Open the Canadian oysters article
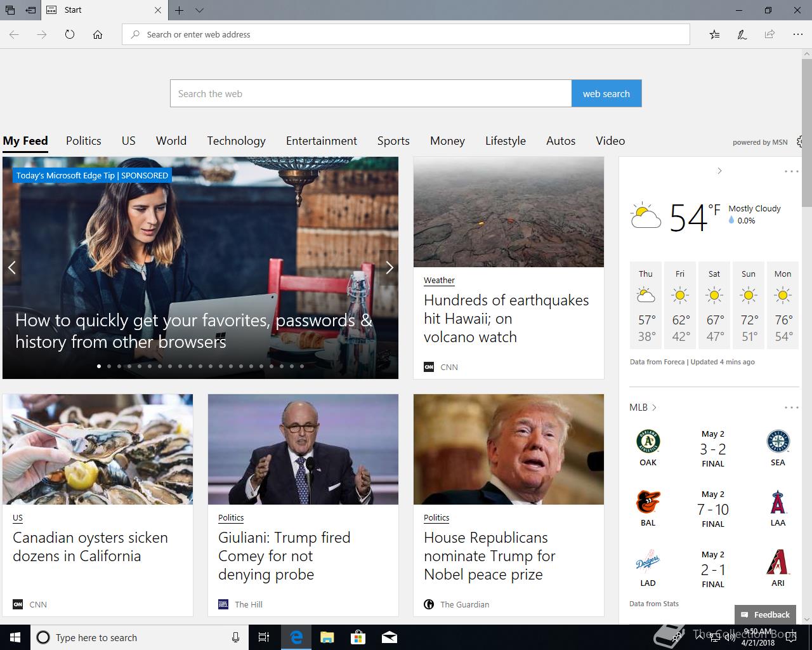Screen dimensions: 812x650 (x=90, y=547)
